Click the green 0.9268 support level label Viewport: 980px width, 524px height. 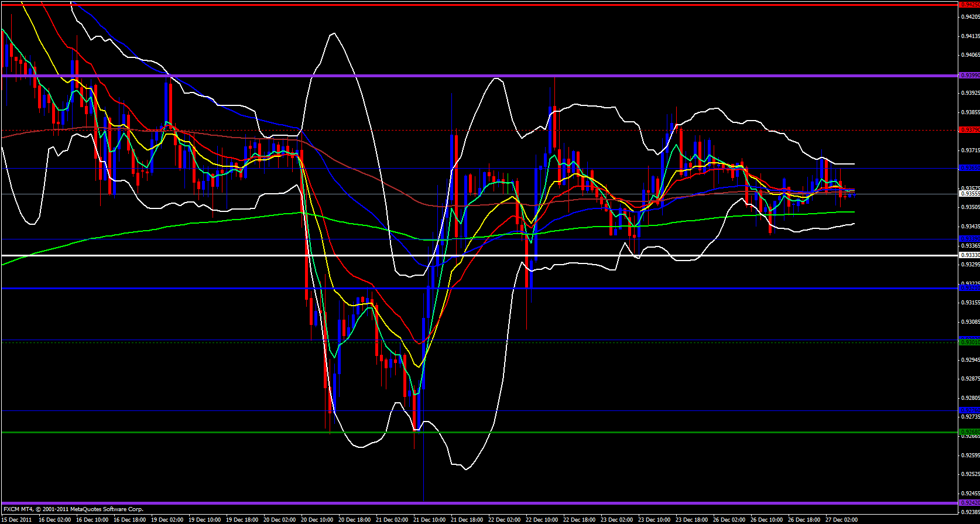pos(968,432)
